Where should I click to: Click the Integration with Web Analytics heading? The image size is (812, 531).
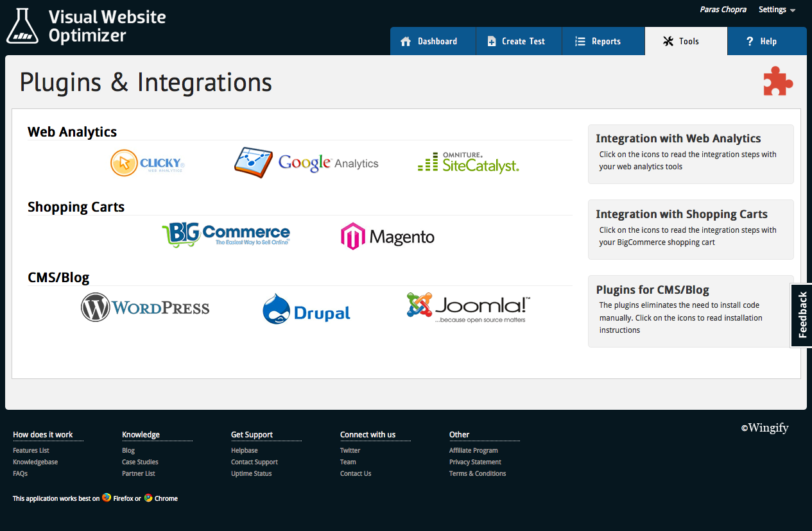678,139
